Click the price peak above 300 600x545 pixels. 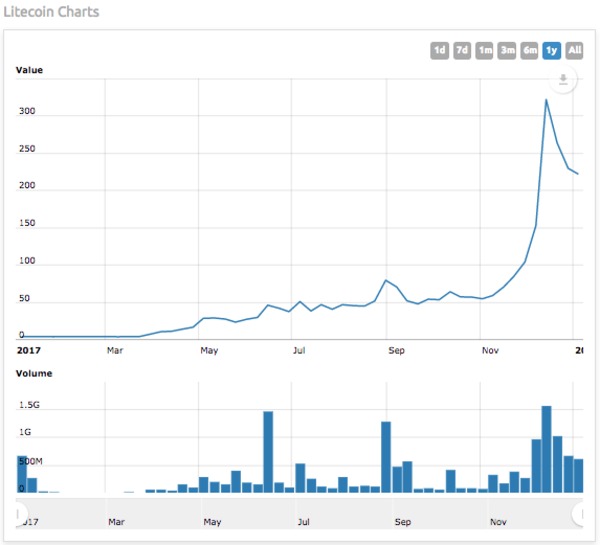(x=546, y=100)
